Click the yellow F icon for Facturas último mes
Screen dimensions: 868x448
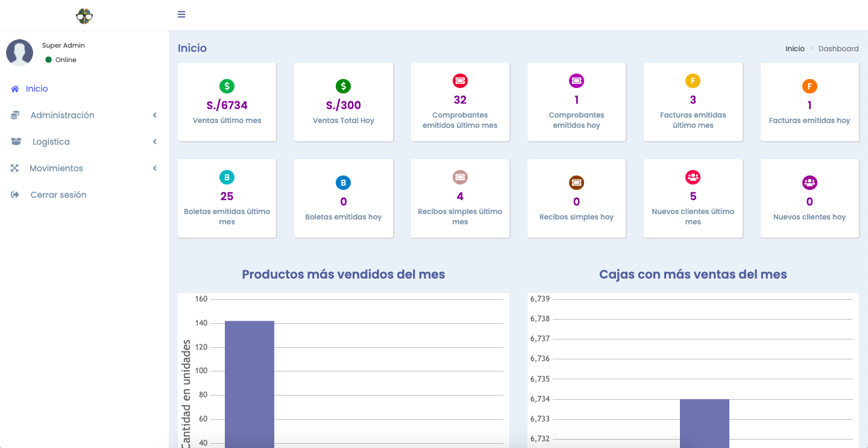(693, 81)
